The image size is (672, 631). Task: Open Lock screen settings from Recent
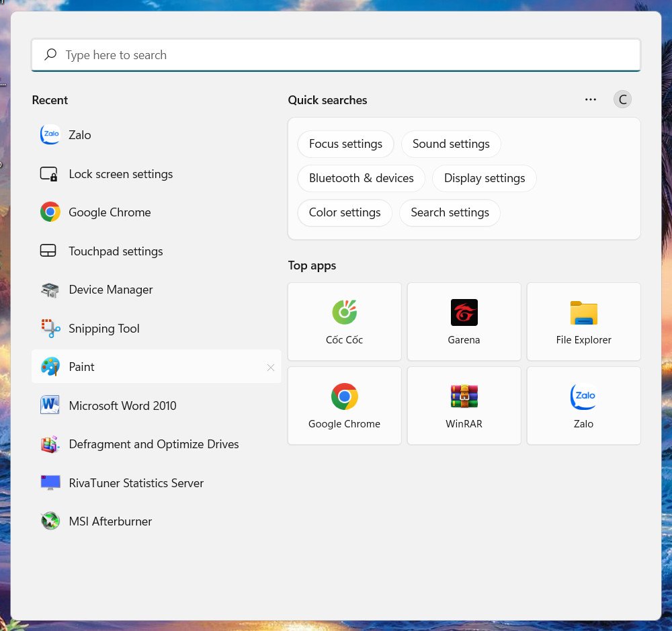(120, 174)
